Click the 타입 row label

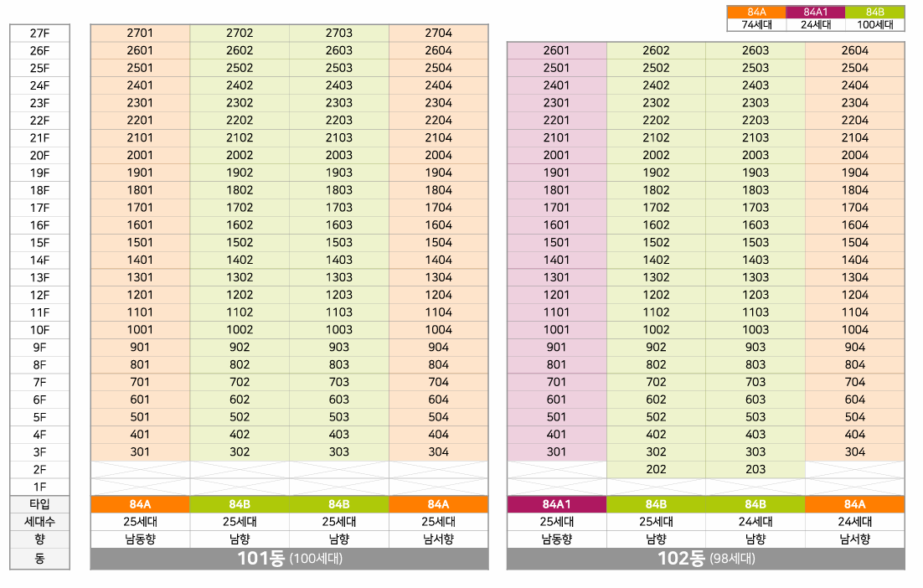tap(40, 504)
